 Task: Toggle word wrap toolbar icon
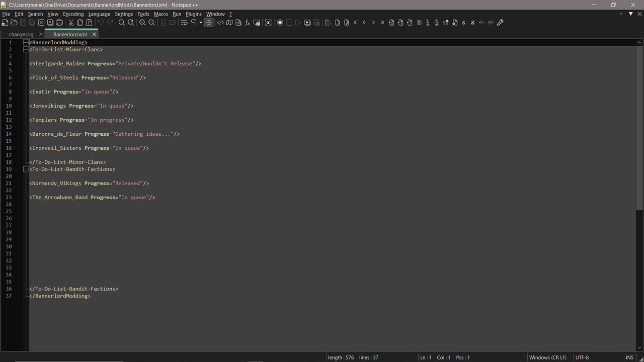(184, 23)
